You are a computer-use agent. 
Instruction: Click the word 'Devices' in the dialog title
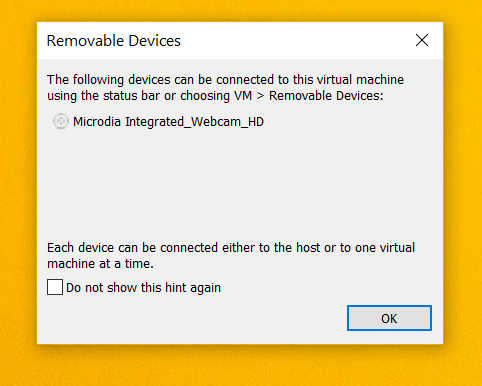coord(155,41)
